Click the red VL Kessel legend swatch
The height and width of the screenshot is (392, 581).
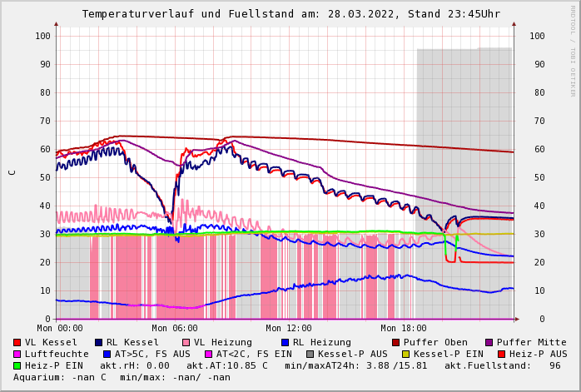tap(17, 342)
